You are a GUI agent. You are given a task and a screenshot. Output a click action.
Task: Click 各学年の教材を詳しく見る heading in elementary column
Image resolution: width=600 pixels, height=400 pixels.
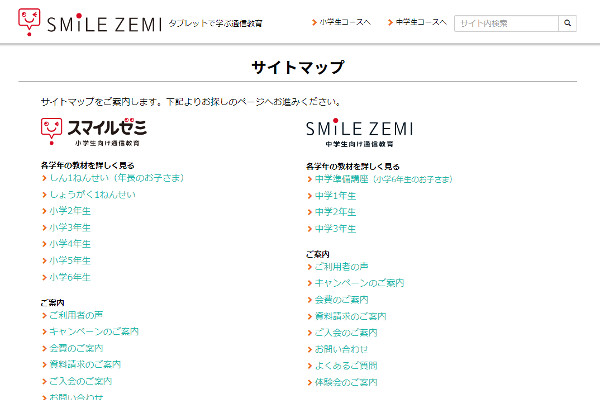[88, 165]
